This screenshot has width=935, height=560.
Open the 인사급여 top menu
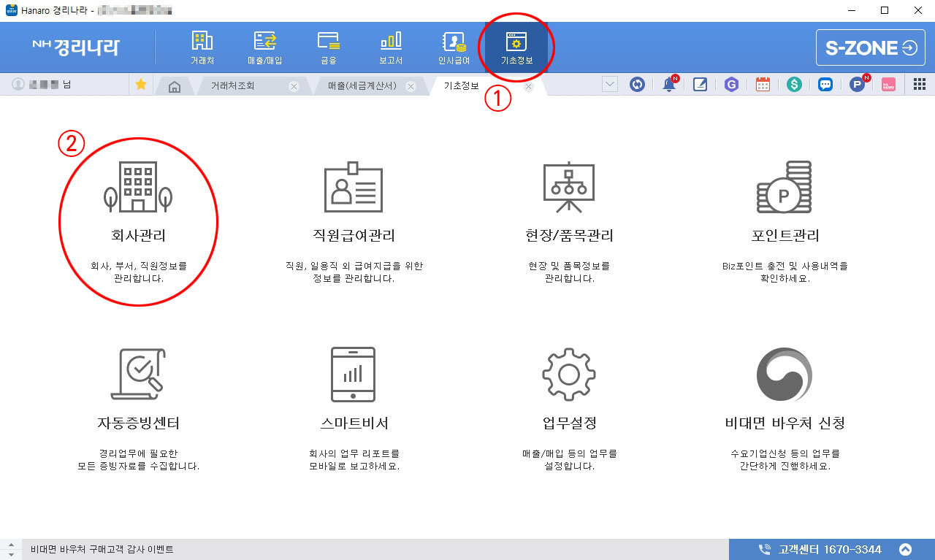(454, 47)
